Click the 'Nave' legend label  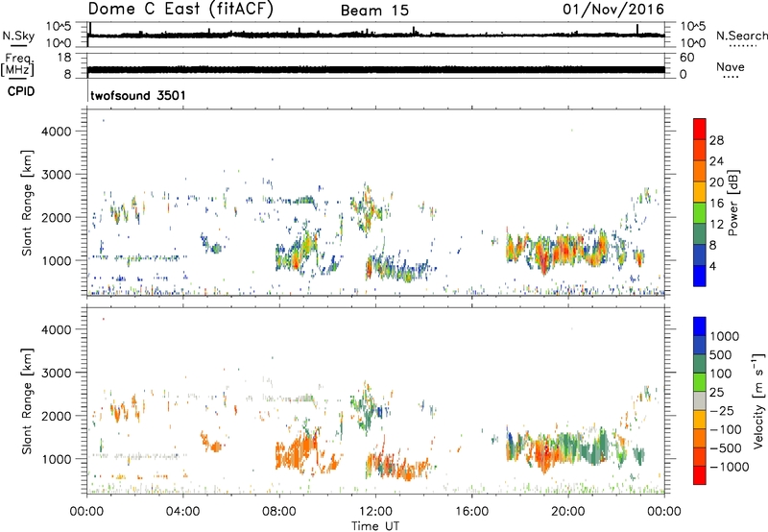click(731, 66)
